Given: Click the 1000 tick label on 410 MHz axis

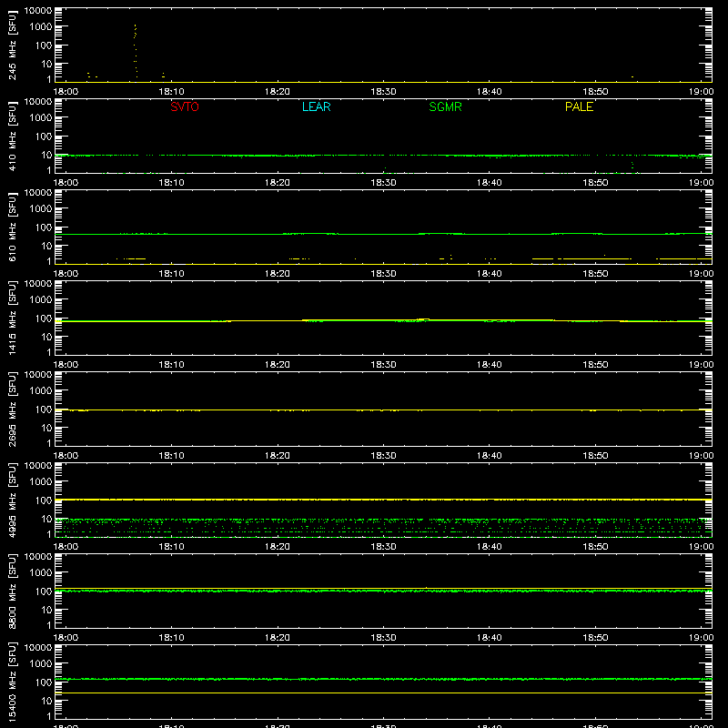Looking at the screenshot, I should (41, 118).
